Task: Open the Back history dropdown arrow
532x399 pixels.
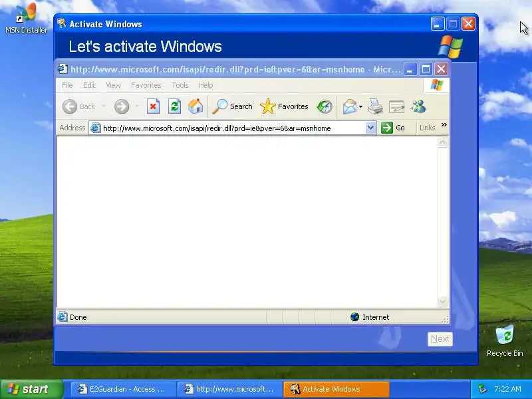Action: pos(104,106)
